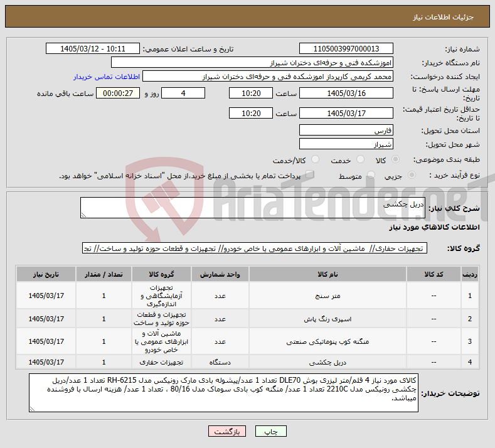
Task: Click the requester name field محمد کریمی
Action: click(x=268, y=77)
